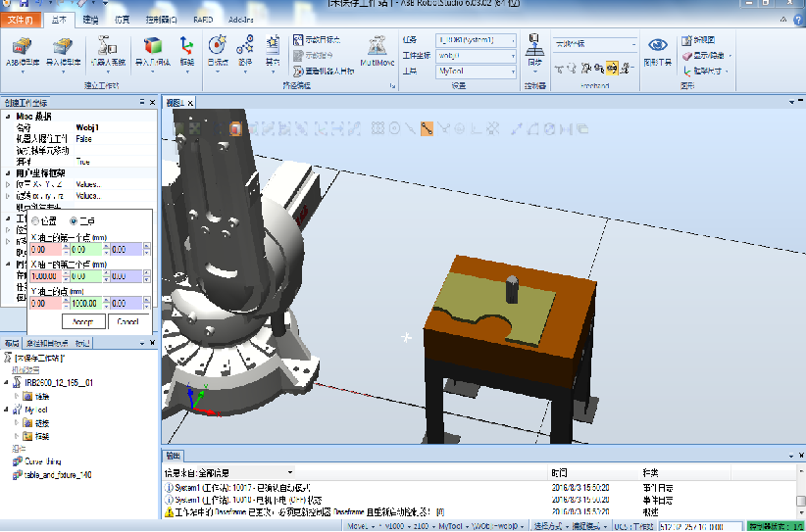Click the Cancel button
This screenshot has height=532, width=806.
(x=128, y=322)
